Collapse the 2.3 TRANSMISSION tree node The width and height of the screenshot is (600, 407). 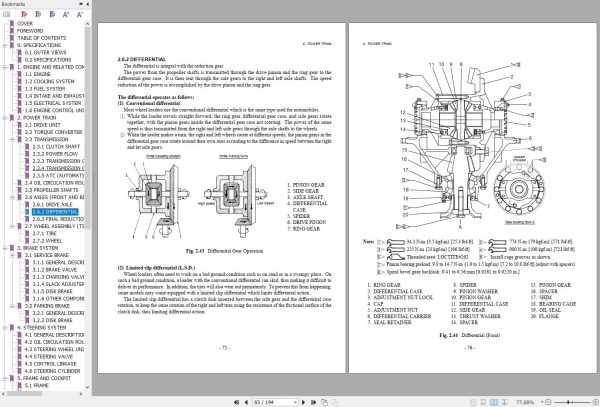click(x=12, y=140)
